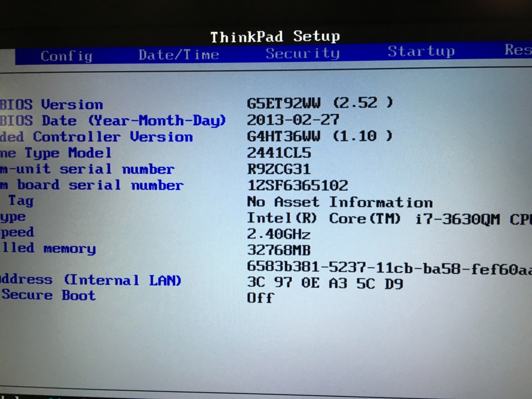Select the Controller Version label
The width and height of the screenshot is (532, 399).
tap(96, 137)
